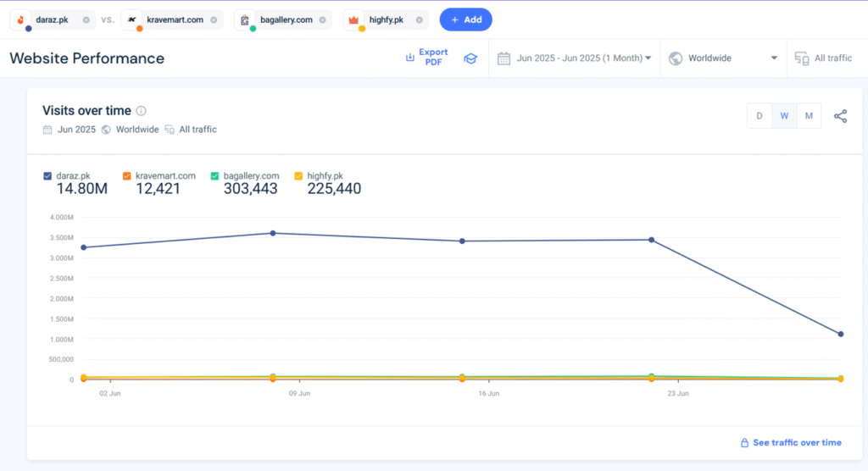Remove bagallery.com from comparison

(x=323, y=19)
